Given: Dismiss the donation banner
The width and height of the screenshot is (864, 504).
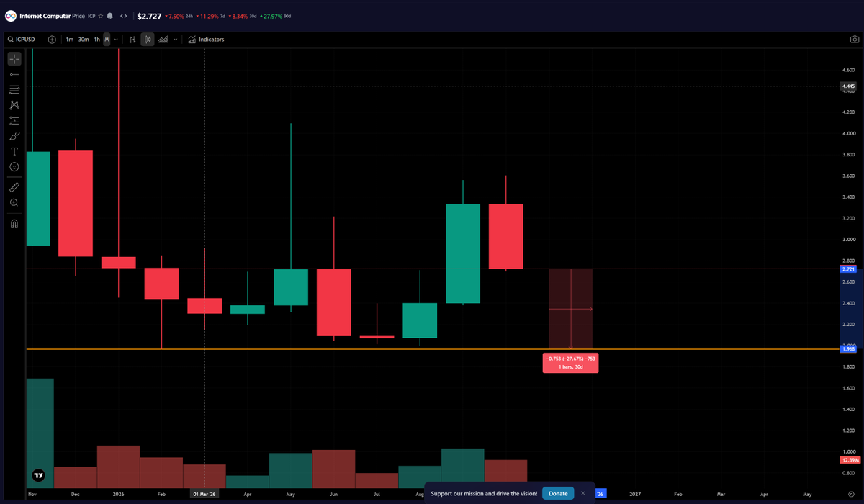Looking at the screenshot, I should pos(583,494).
